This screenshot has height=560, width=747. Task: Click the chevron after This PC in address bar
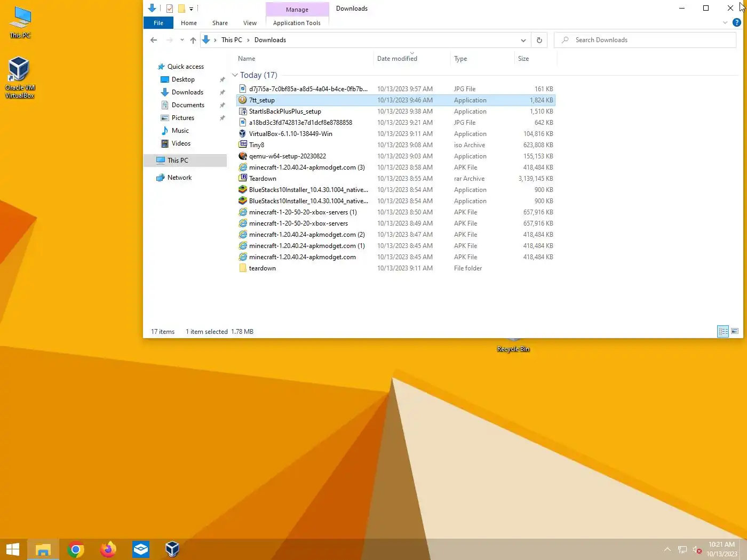coord(248,40)
